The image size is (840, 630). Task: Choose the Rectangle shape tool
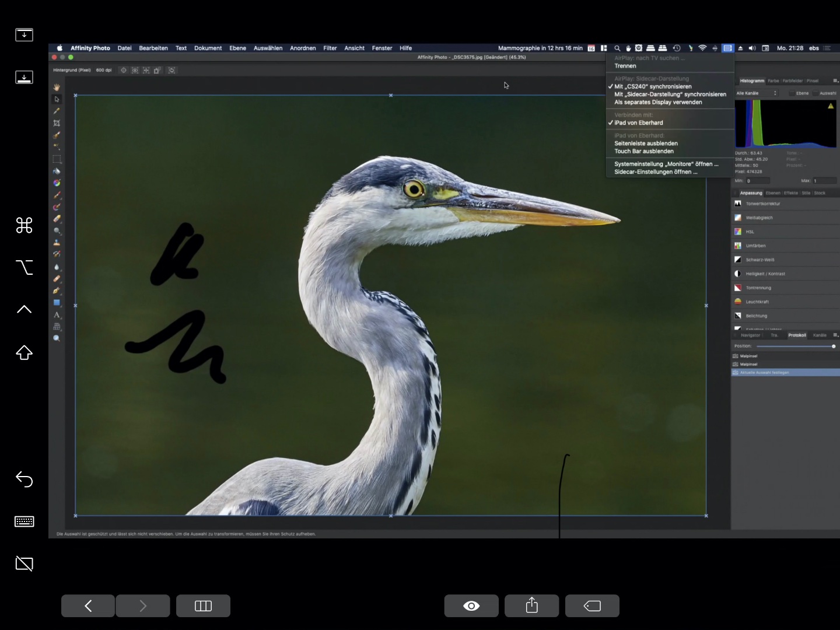[x=57, y=303]
